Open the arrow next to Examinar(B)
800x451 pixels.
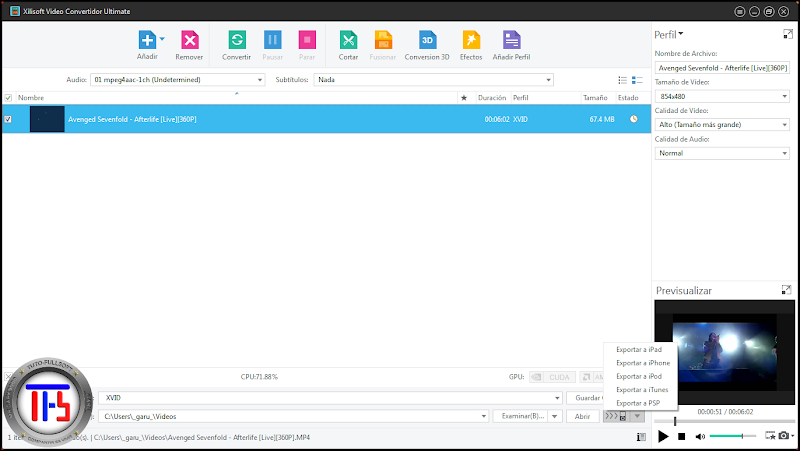click(555, 416)
